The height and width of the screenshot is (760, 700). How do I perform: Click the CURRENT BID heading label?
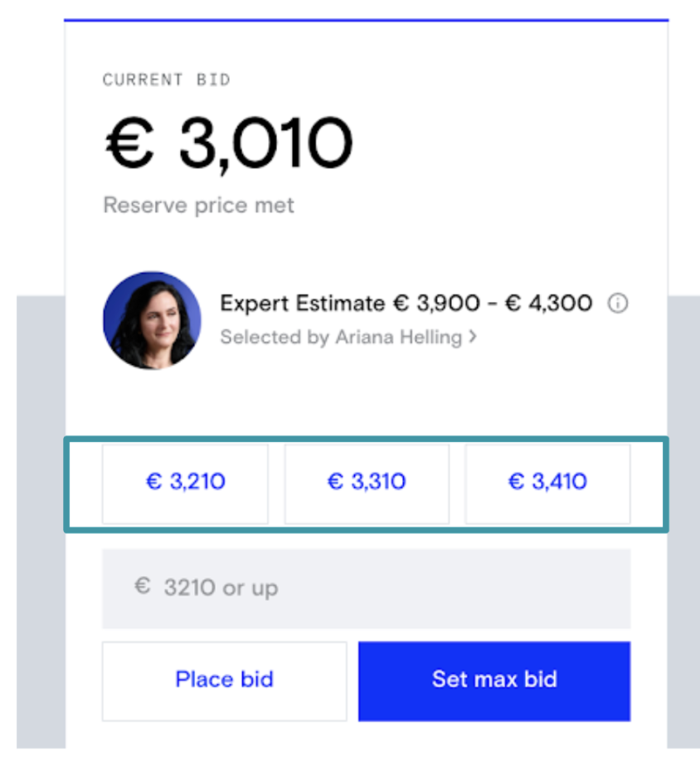click(x=166, y=80)
